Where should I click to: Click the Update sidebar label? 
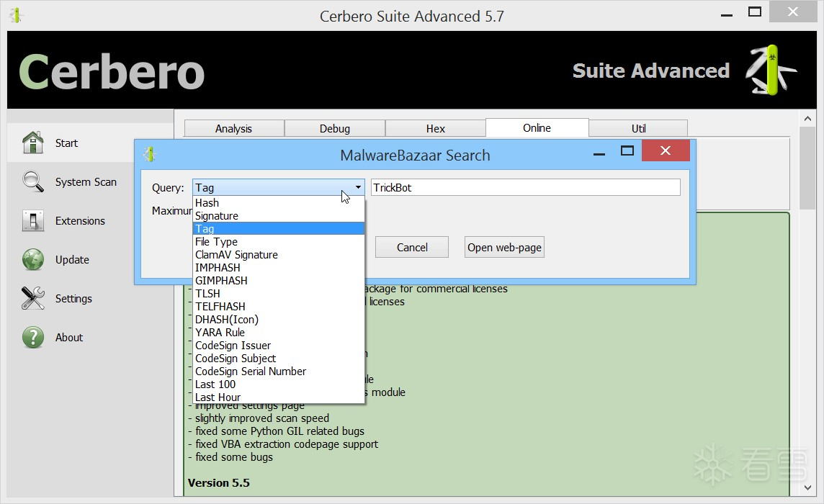point(73,260)
